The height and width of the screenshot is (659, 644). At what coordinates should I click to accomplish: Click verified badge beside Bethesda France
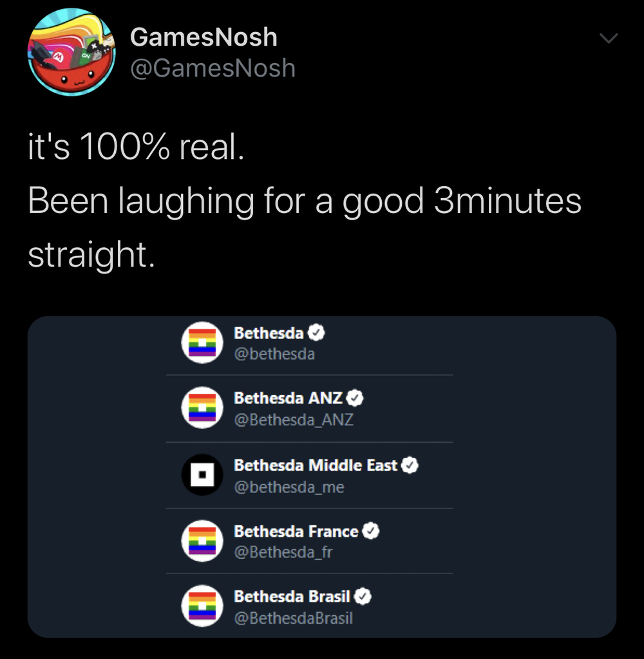click(x=371, y=531)
